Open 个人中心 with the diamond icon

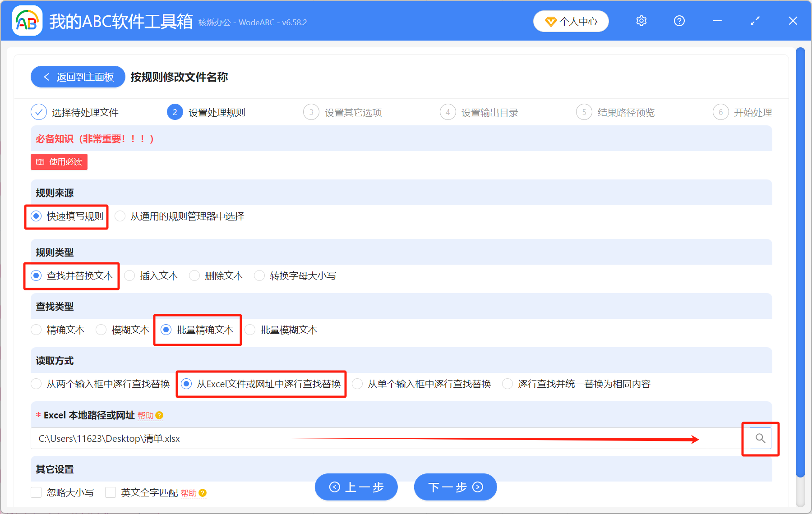(x=571, y=21)
